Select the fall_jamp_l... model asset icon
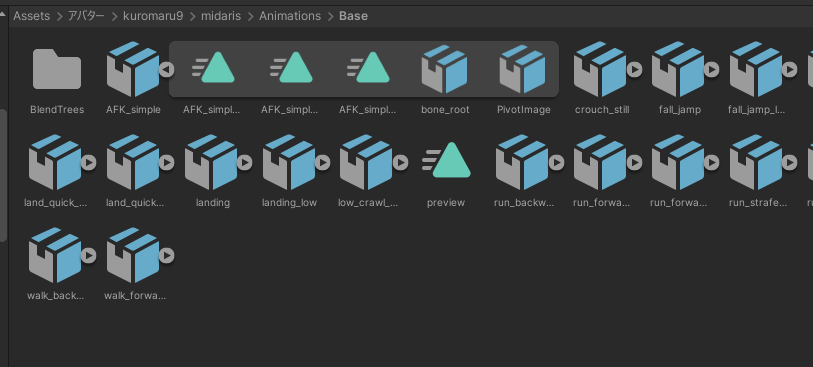The height and width of the screenshot is (367, 813). click(x=755, y=69)
